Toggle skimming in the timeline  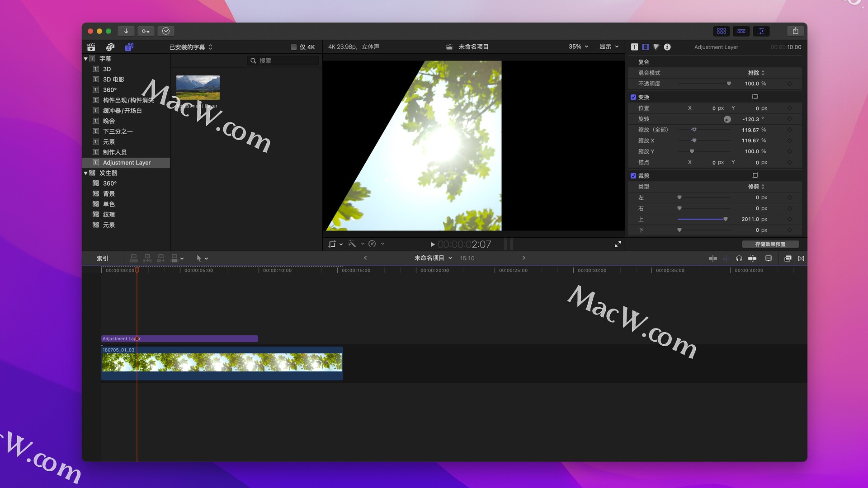pyautogui.click(x=713, y=258)
